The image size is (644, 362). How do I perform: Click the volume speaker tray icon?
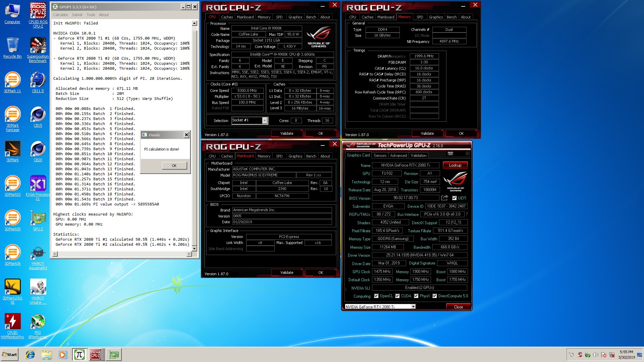tap(595, 355)
